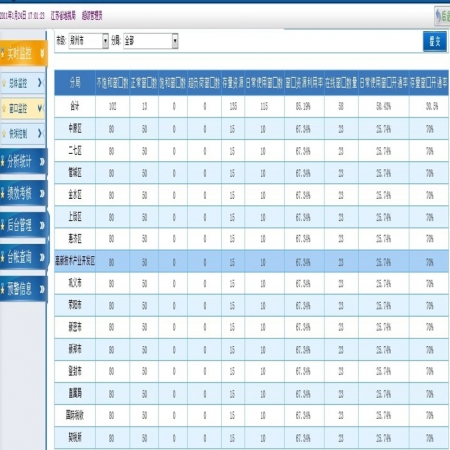Click the star icon beside 后台管理
The width and height of the screenshot is (450, 450).
[x=3, y=225]
